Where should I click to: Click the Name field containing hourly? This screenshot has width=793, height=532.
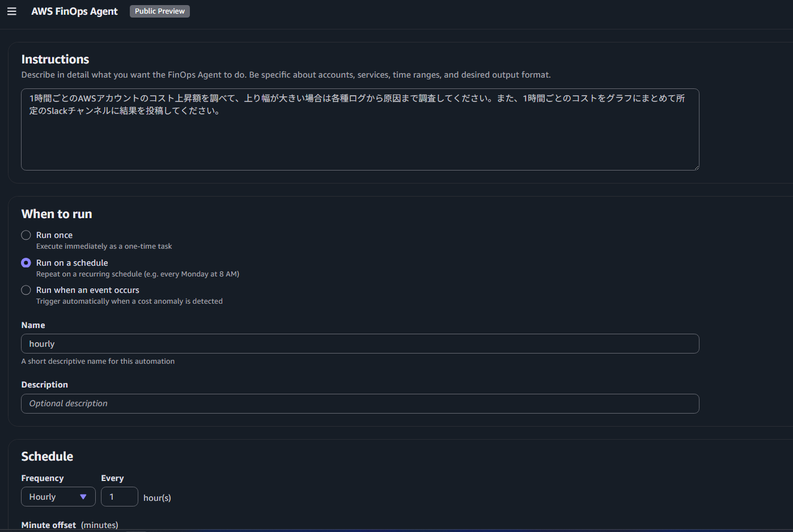coord(360,344)
